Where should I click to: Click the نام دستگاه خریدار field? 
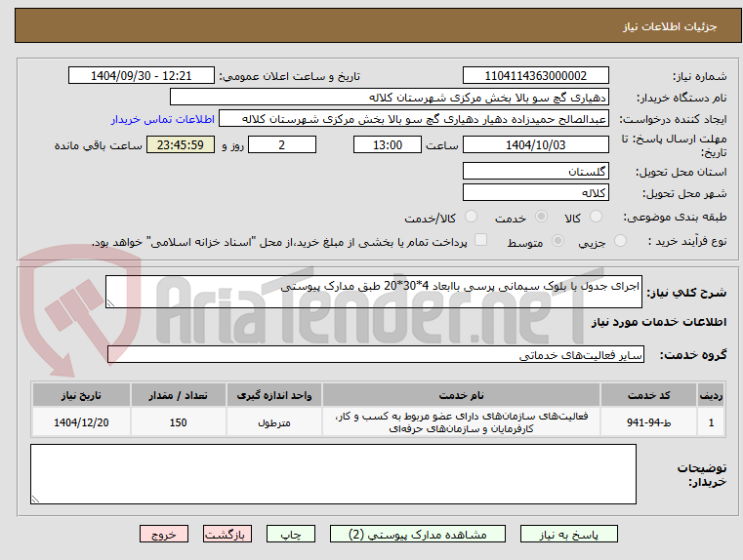point(389,98)
